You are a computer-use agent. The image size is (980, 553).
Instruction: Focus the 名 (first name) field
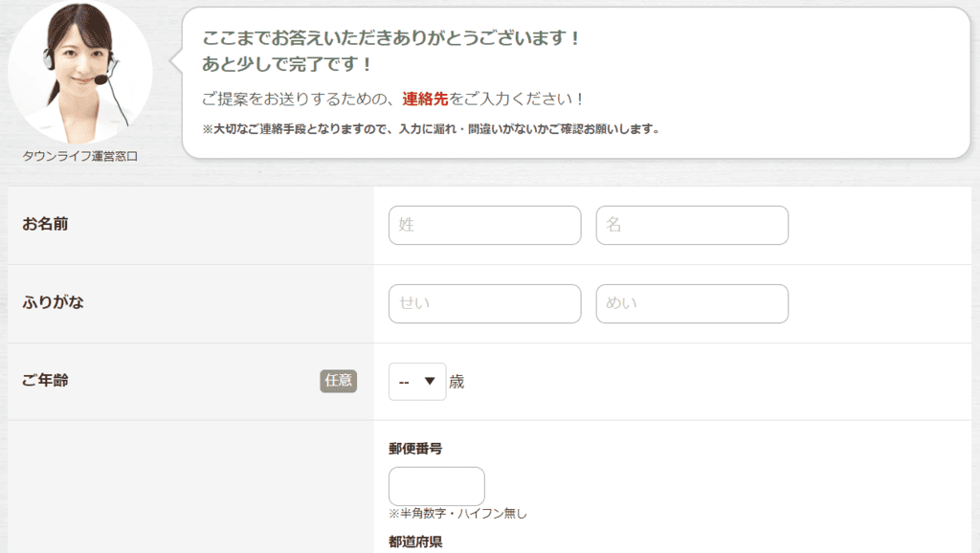(x=692, y=226)
